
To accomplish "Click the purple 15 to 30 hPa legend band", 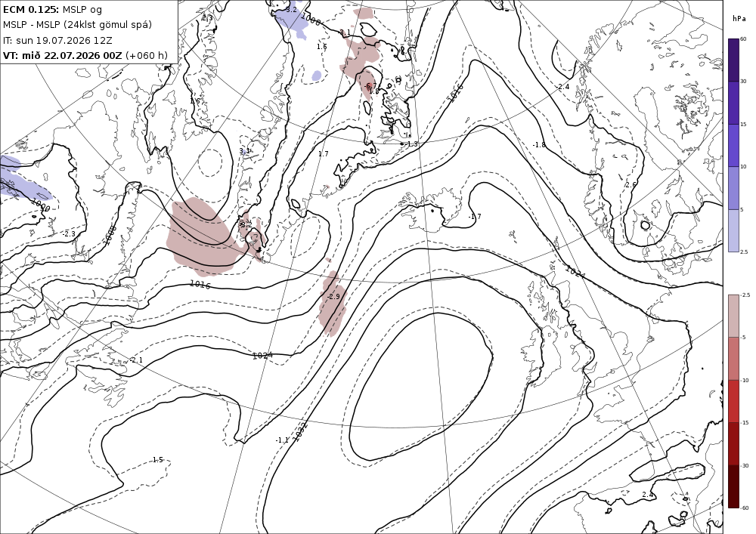I will pyautogui.click(x=733, y=103).
